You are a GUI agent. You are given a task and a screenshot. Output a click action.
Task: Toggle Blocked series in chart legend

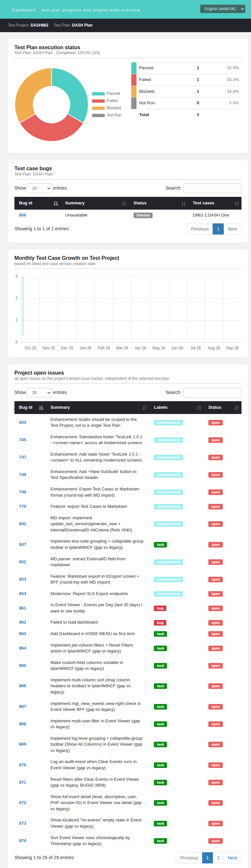[x=106, y=108]
